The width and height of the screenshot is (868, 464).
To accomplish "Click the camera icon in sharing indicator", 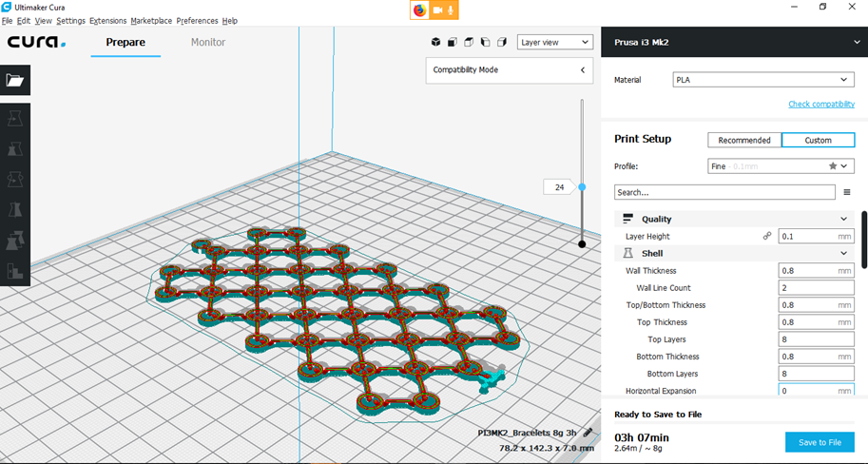I will (438, 10).
